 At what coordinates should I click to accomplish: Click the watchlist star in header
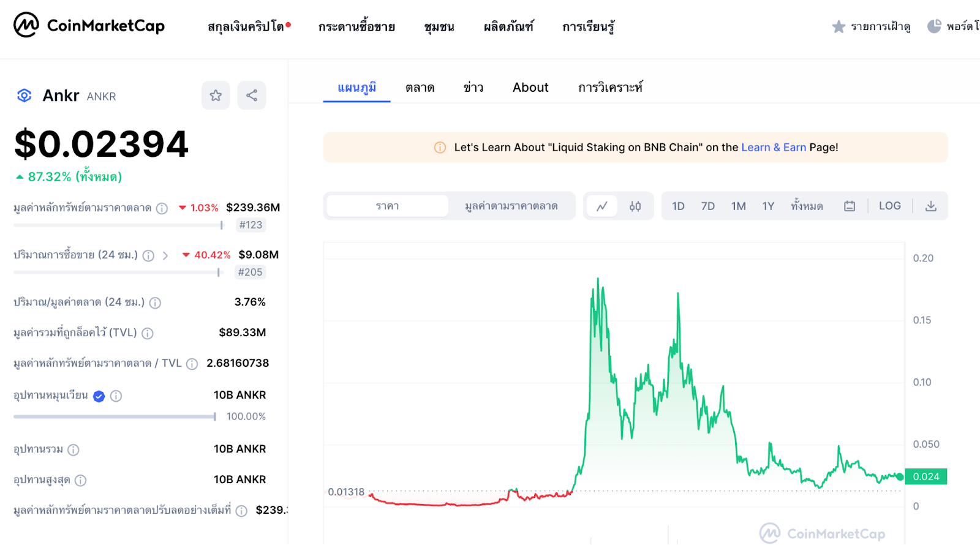[839, 26]
